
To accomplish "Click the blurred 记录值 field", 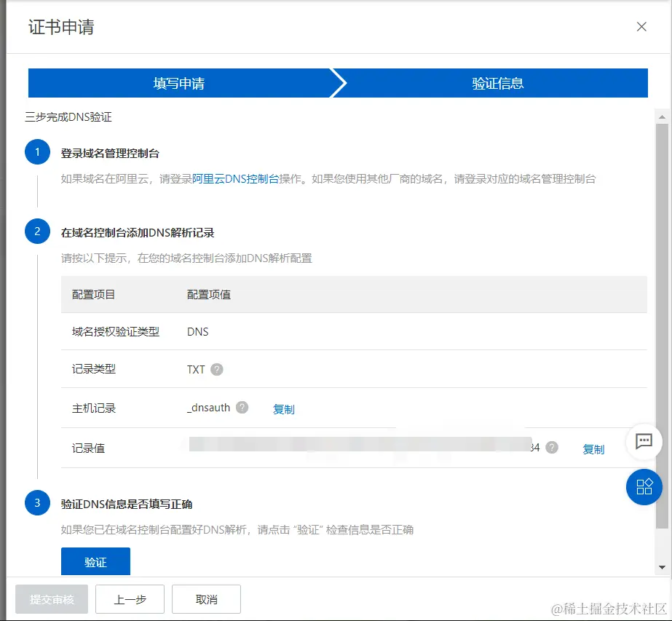I will 360,444.
